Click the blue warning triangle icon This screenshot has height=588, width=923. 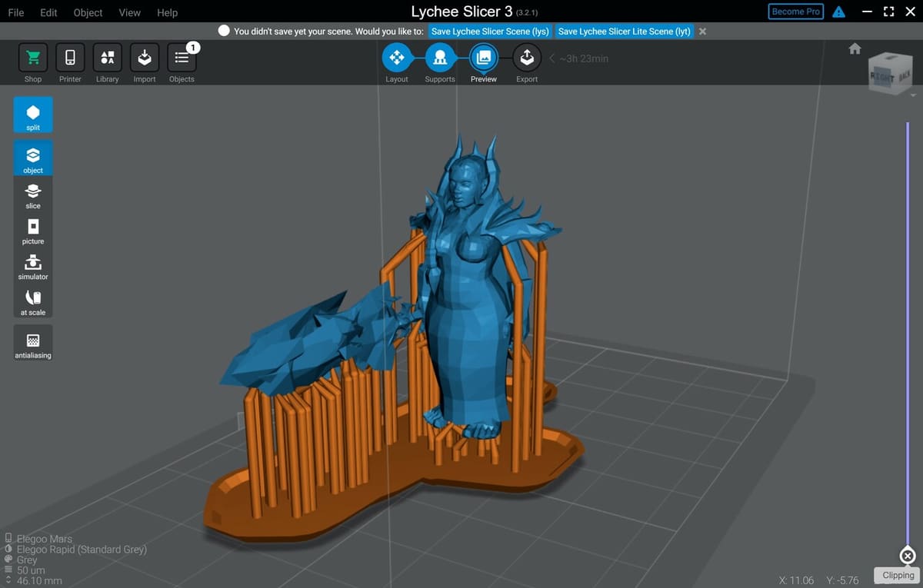click(839, 12)
